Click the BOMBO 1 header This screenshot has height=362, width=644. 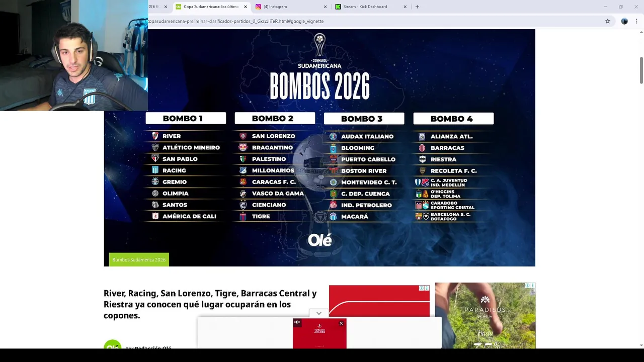tap(186, 118)
